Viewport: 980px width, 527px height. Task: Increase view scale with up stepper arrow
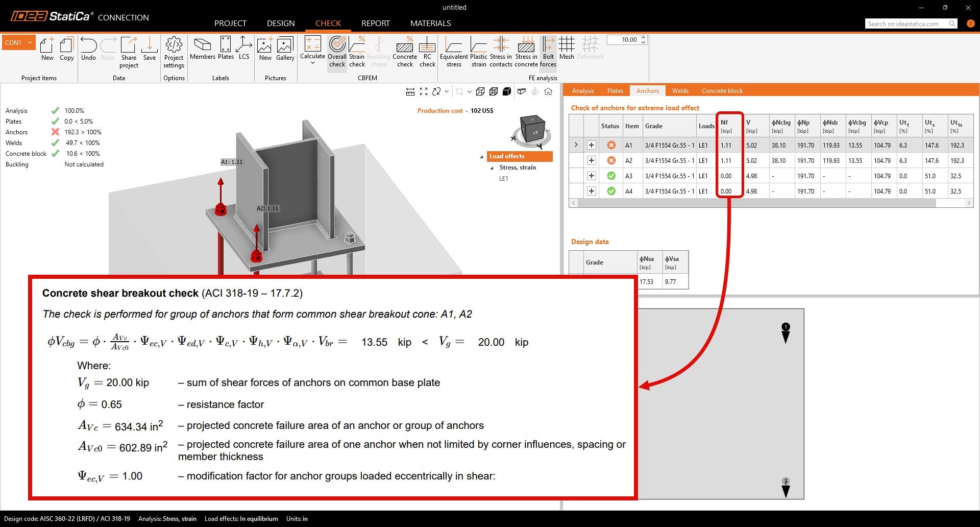coord(644,37)
